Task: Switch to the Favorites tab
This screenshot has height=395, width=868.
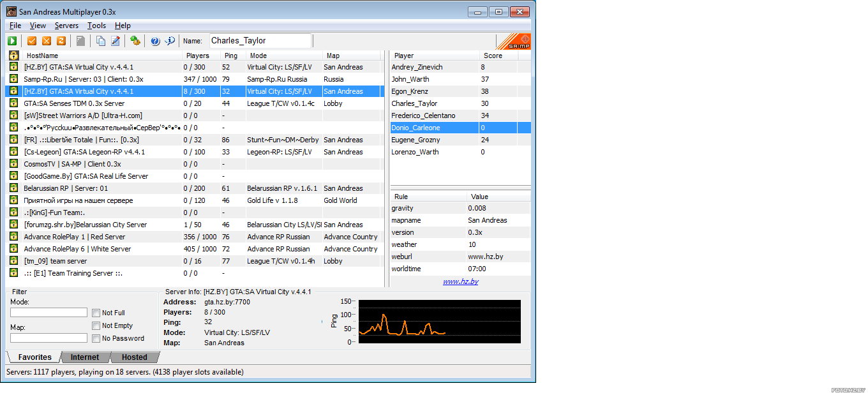Action: point(34,357)
